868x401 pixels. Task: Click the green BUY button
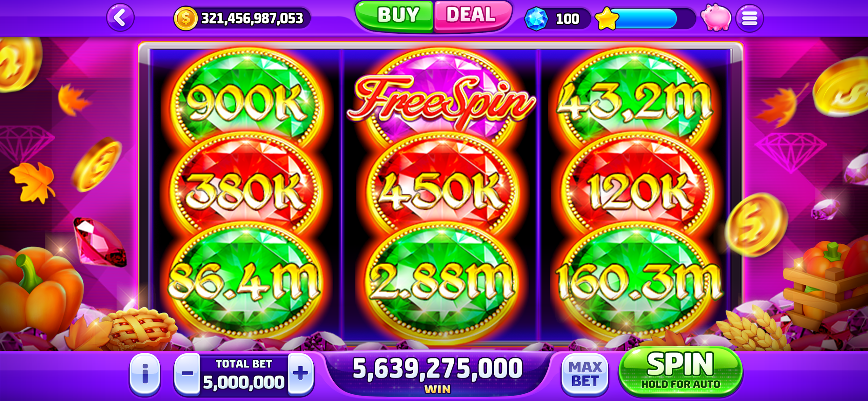(x=395, y=16)
